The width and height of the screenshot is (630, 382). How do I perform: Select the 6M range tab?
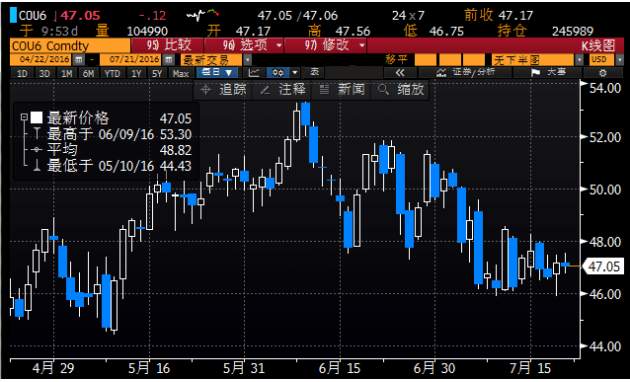tap(88, 74)
